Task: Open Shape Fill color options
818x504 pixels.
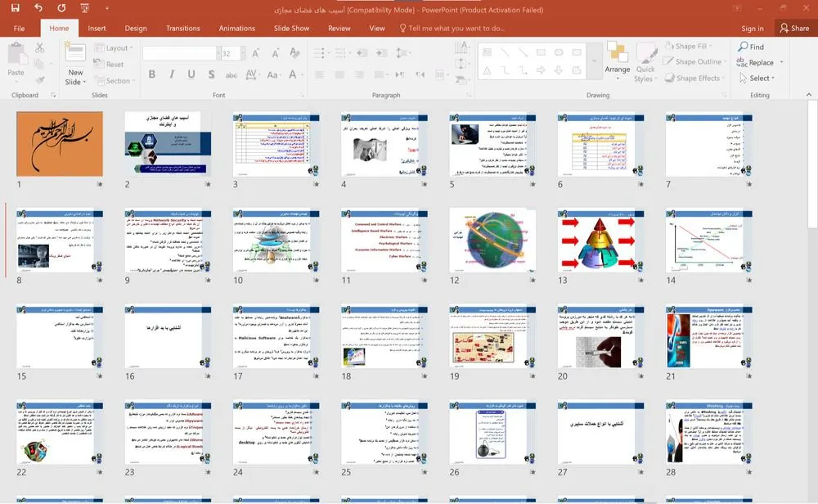Action: point(691,47)
